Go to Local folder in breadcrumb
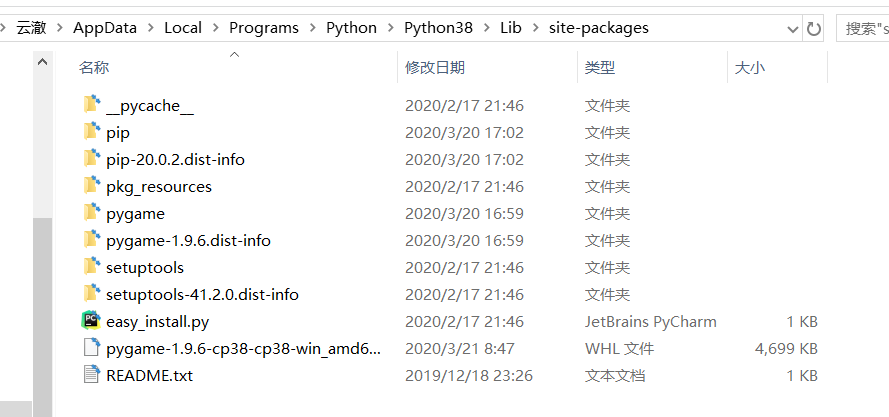 tap(183, 28)
